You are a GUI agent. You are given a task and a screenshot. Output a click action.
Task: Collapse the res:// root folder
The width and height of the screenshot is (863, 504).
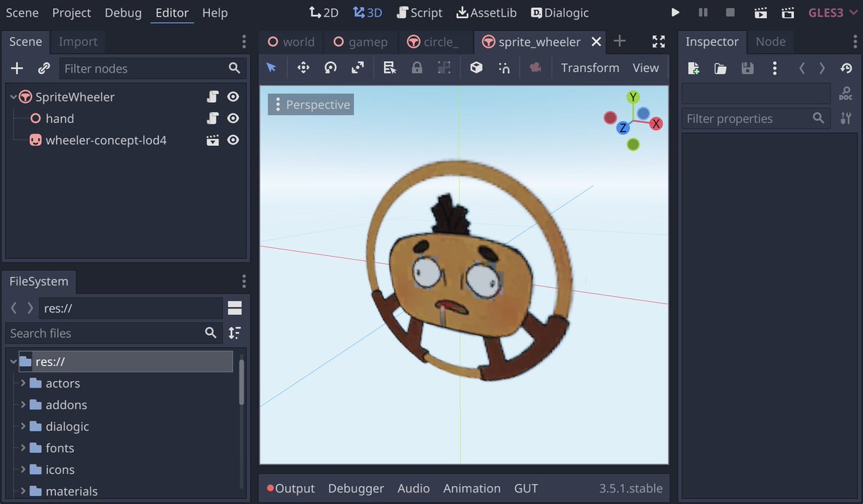pos(14,362)
